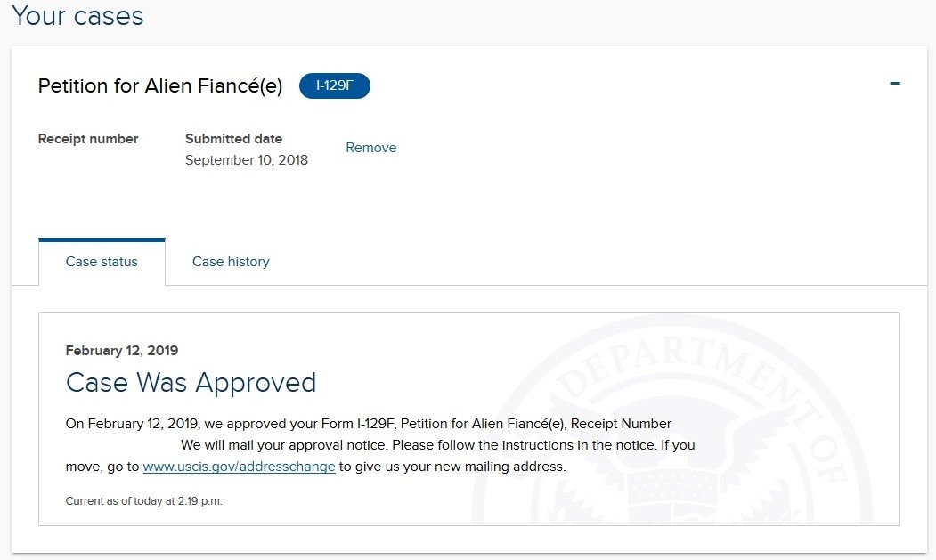The image size is (936, 560).
Task: Click the bold February 12, 2019 status date
Action: (x=122, y=351)
